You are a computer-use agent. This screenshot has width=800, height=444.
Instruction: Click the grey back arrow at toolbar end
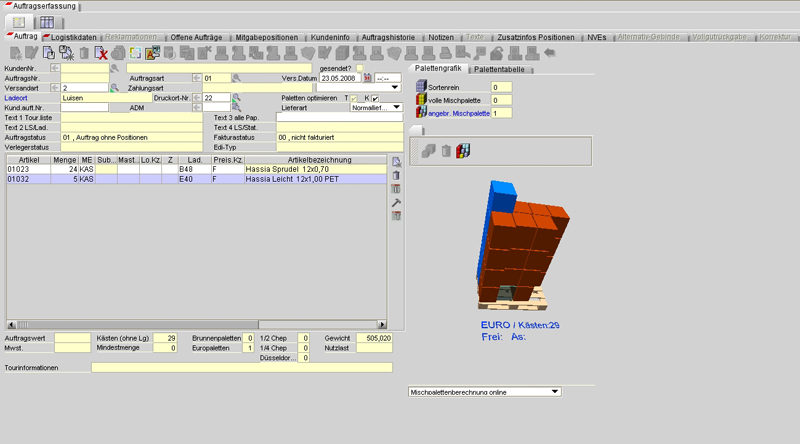pos(549,52)
